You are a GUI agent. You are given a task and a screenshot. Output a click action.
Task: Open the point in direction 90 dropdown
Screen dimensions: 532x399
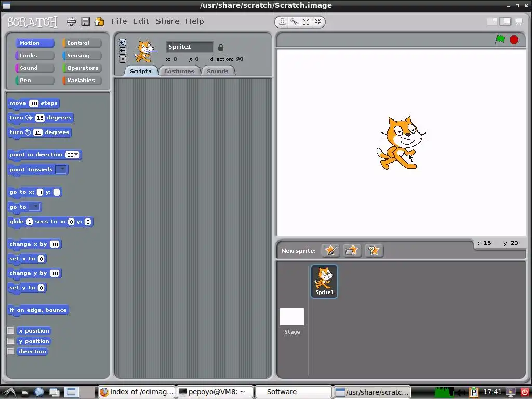[76, 155]
